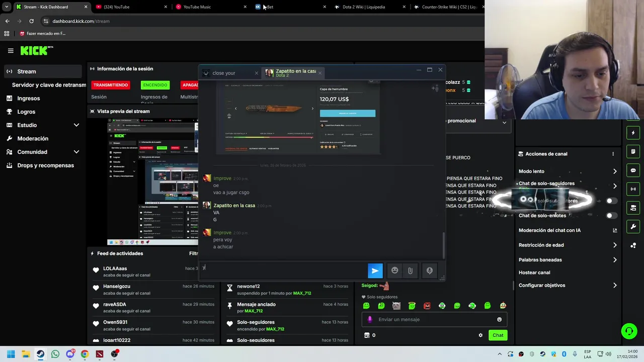Open chat settings gear icon

480,335
